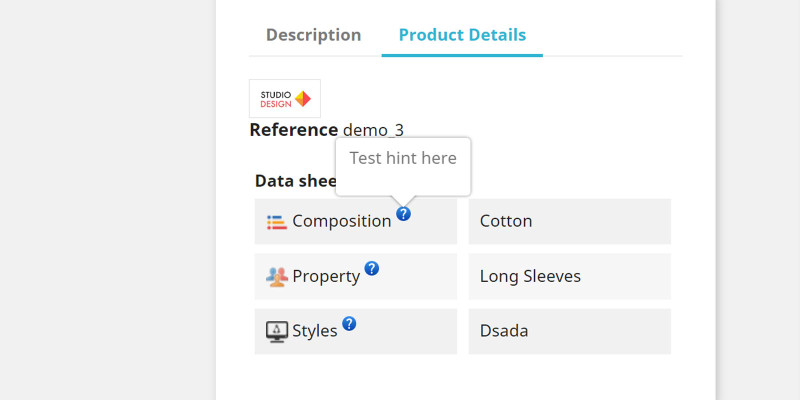This screenshot has width=800, height=400.
Task: Click the Property people icon
Action: pyautogui.click(x=277, y=277)
